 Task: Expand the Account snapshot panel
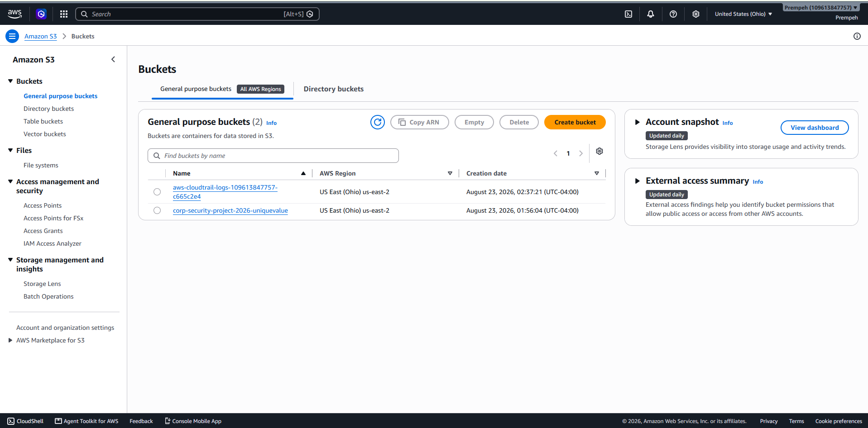(637, 122)
